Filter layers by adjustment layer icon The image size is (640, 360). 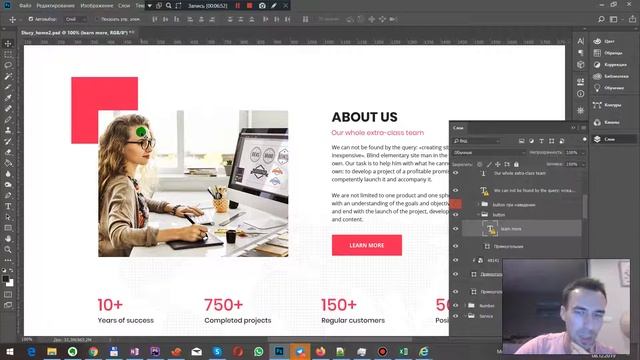coord(531,141)
